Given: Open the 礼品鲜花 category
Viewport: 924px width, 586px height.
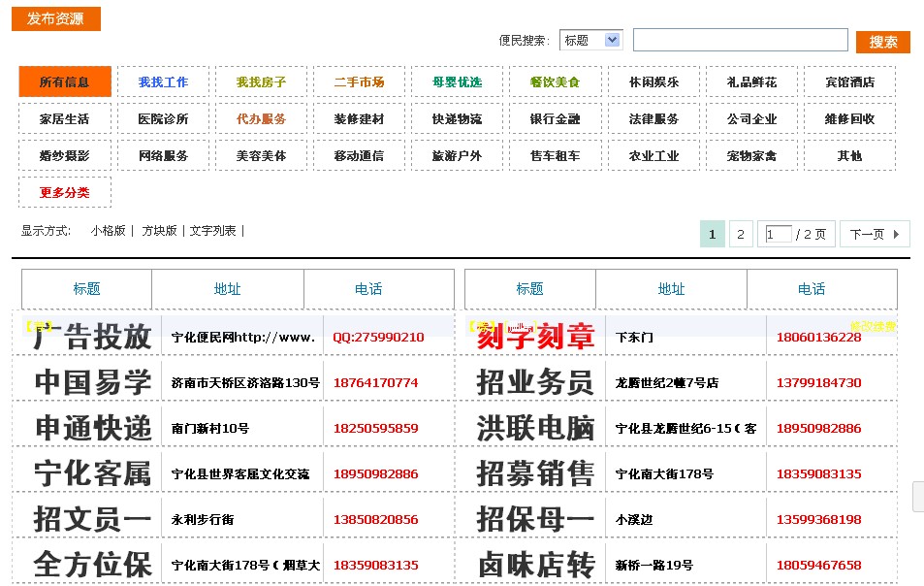Looking at the screenshot, I should (751, 81).
